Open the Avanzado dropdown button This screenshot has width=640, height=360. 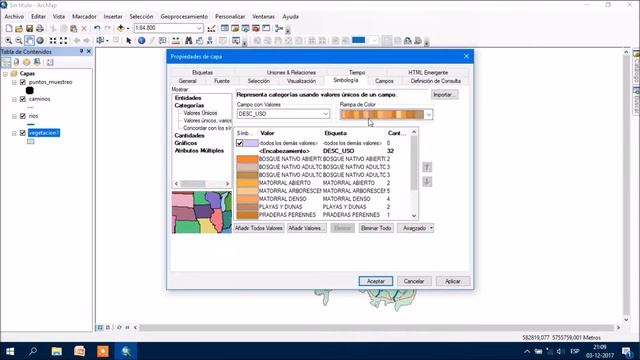coord(416,228)
